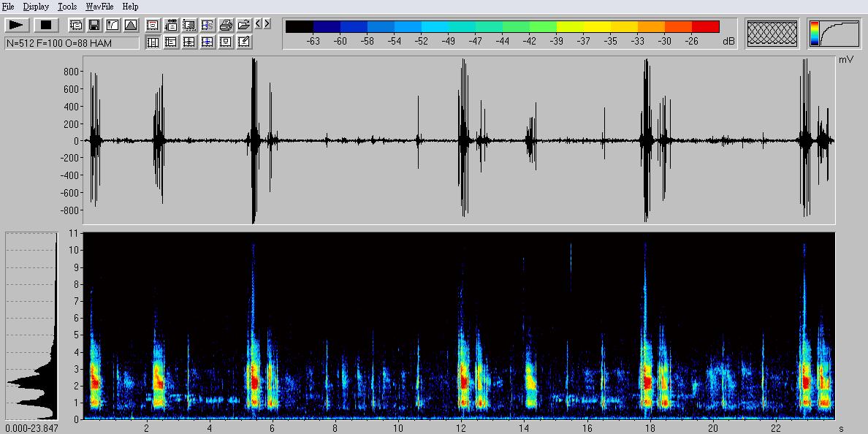
Task: Click the floppy disk save icon
Action: [94, 25]
